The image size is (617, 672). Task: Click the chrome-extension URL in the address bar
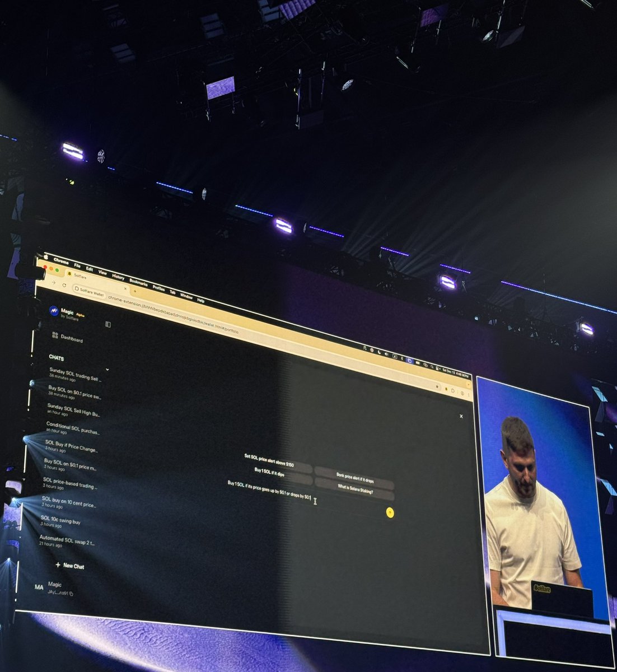pyautogui.click(x=174, y=315)
